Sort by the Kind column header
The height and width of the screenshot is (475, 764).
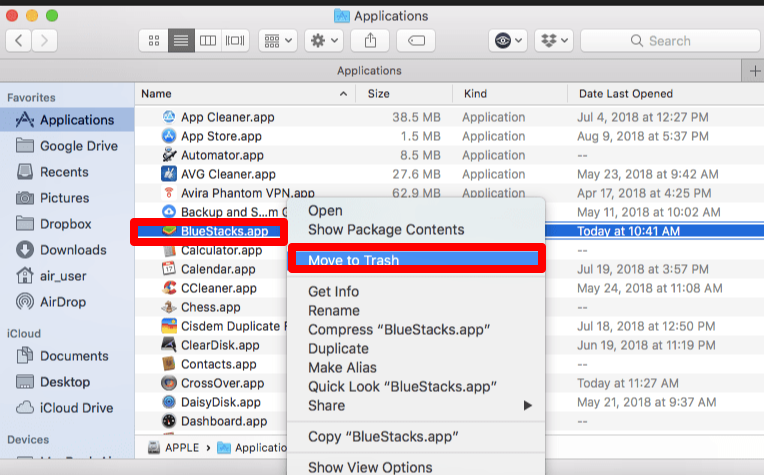point(510,94)
